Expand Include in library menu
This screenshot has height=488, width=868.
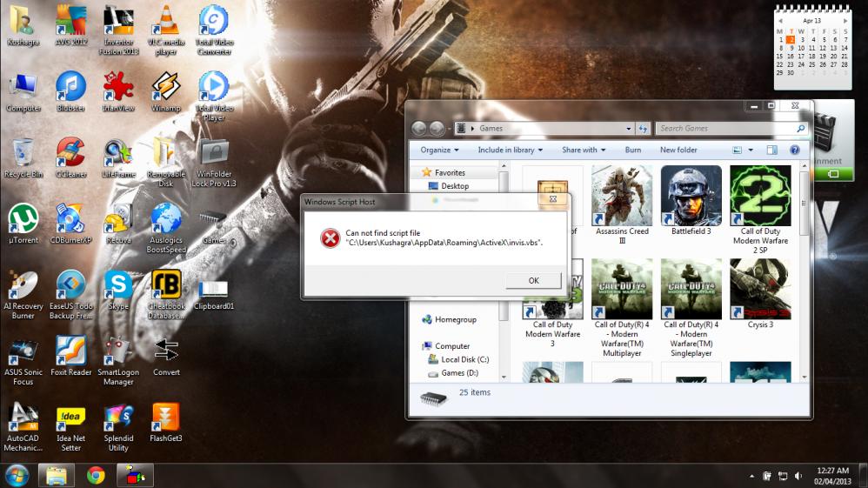[x=510, y=150]
